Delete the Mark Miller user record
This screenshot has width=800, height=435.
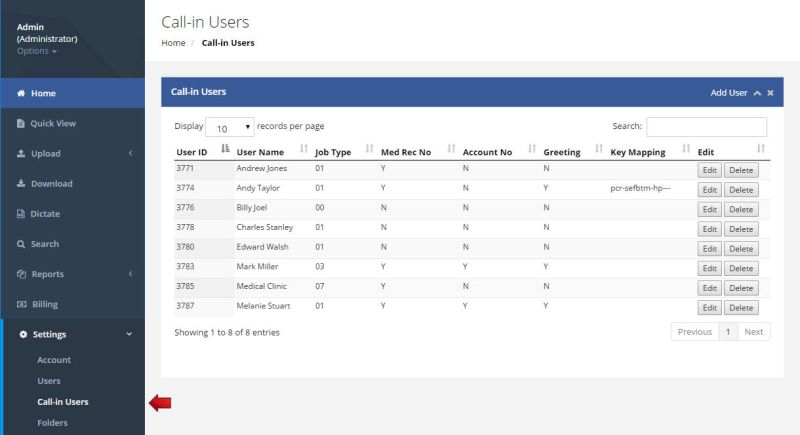tap(741, 268)
